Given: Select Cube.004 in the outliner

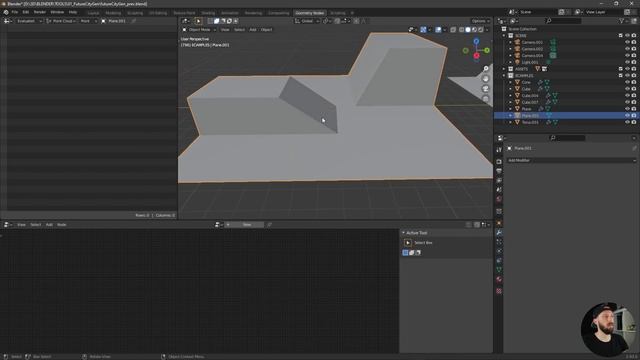Looking at the screenshot, I should (530, 96).
